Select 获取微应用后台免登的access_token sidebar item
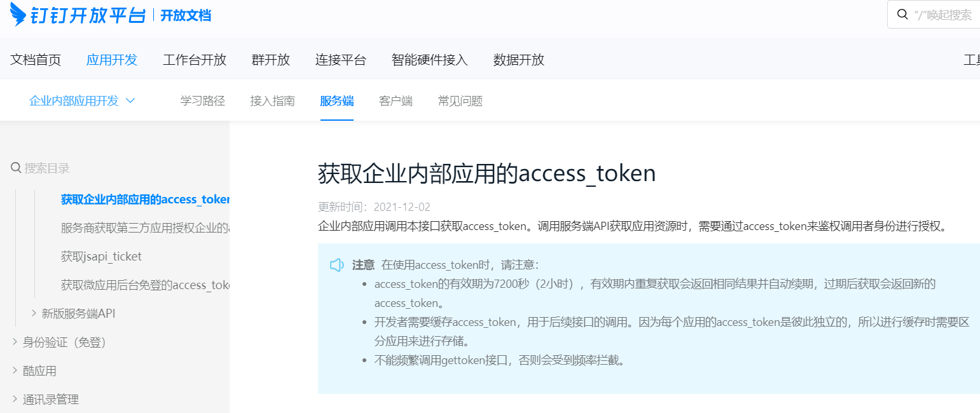Screen dimensions: 980x413 (x=145, y=285)
